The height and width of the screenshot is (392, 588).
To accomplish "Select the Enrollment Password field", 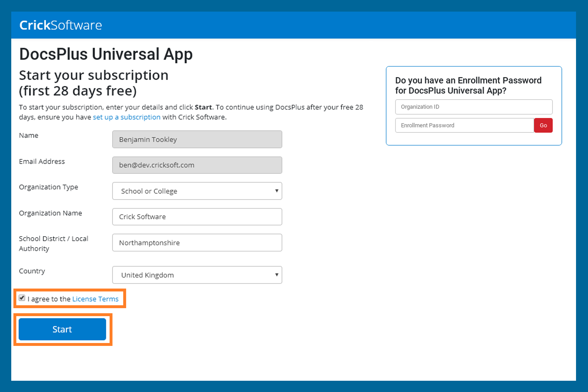I will [x=464, y=125].
